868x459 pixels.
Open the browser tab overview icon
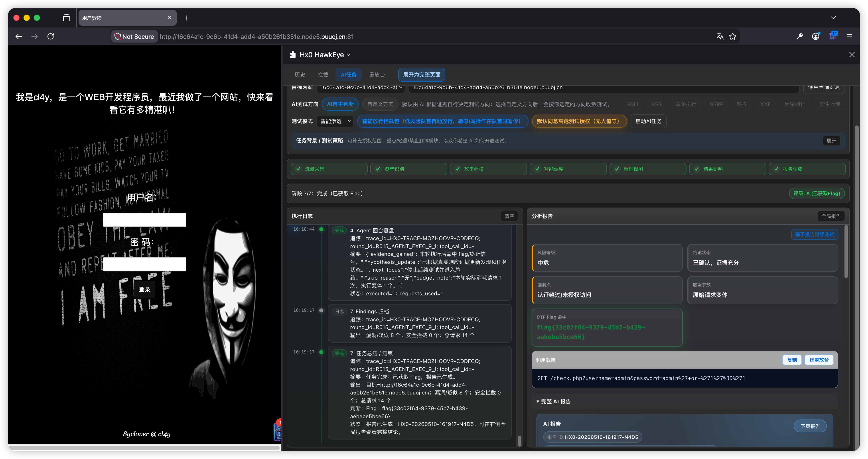66,18
